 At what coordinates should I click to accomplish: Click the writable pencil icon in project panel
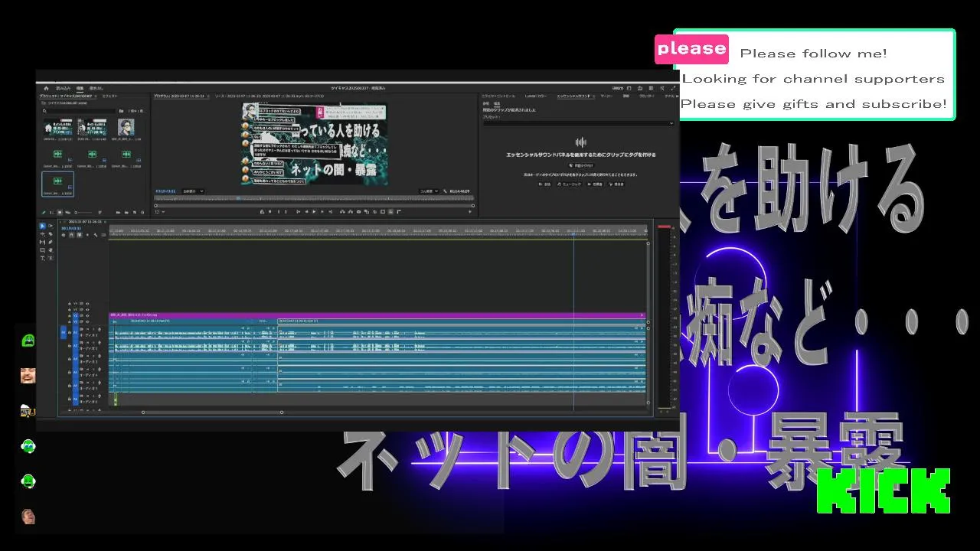(x=44, y=212)
